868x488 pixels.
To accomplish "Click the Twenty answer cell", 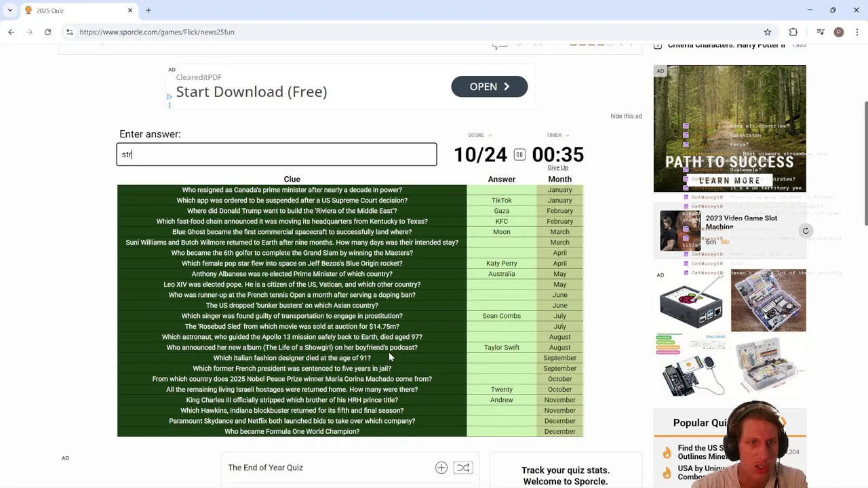I will tap(502, 390).
